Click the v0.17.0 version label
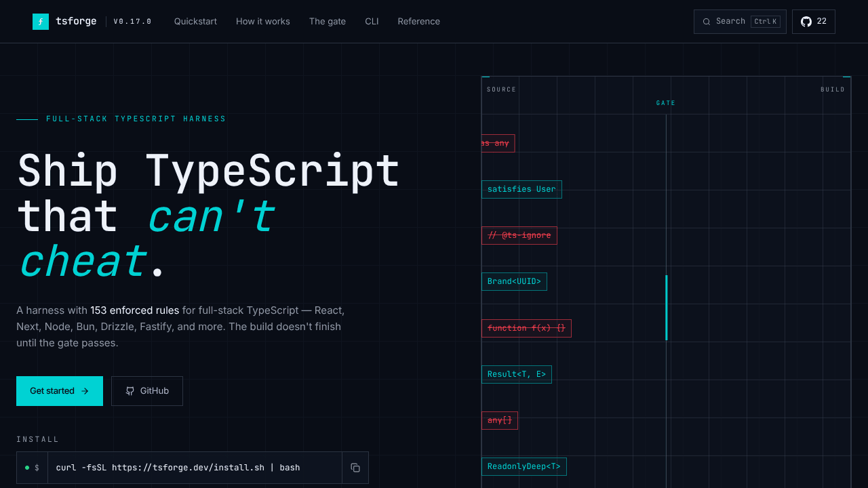 (x=132, y=22)
